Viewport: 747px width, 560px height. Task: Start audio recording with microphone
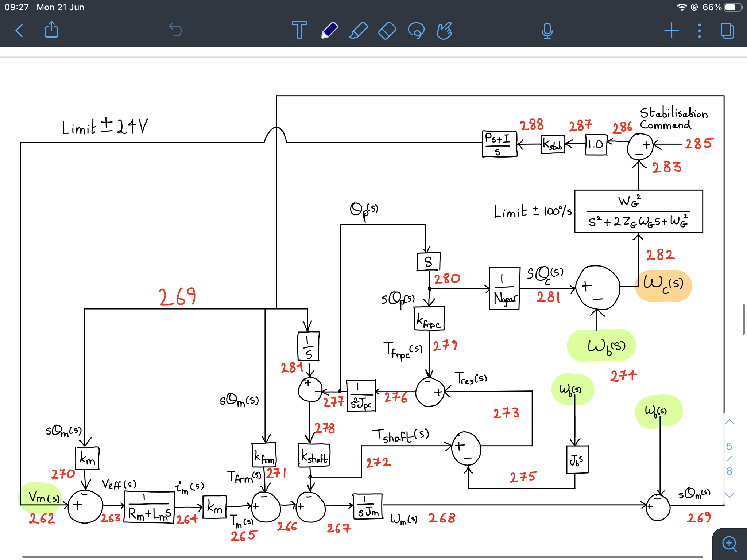pyautogui.click(x=547, y=31)
